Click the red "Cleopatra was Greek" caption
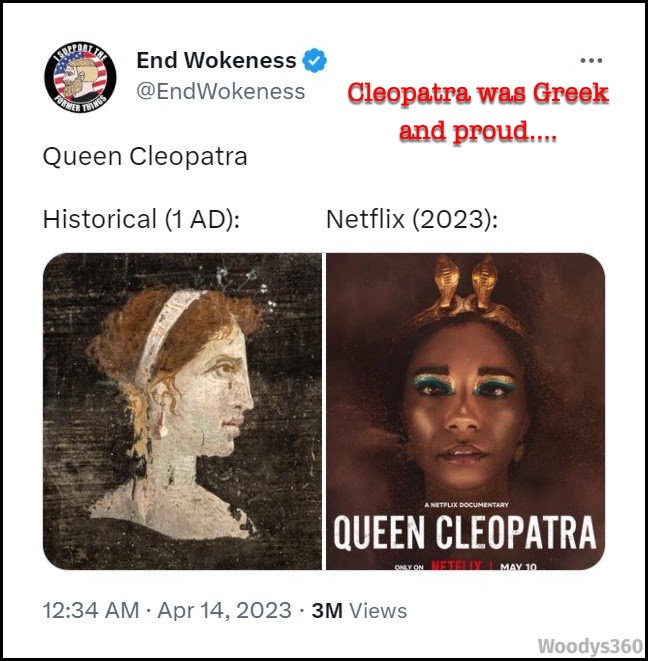648x661 pixels. (x=478, y=93)
